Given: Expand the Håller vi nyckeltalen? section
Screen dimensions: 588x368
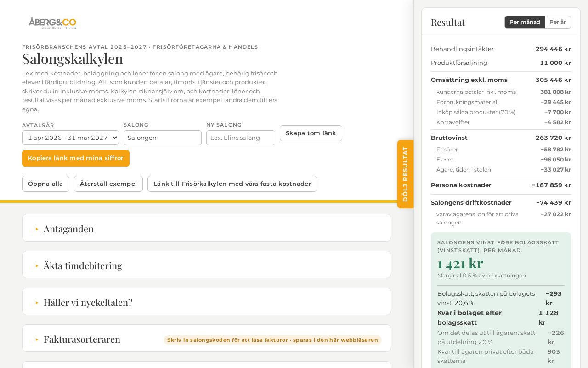Looking at the screenshot, I should [x=207, y=301].
